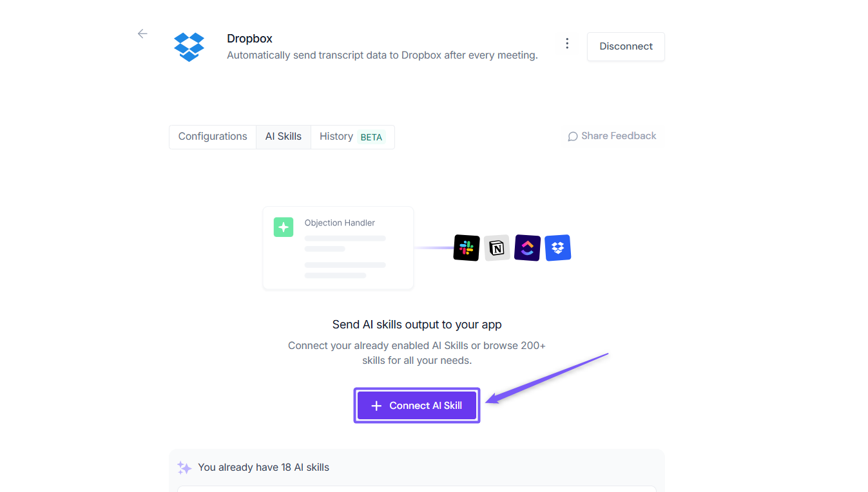Click the BETA badge next to History

pyautogui.click(x=371, y=137)
